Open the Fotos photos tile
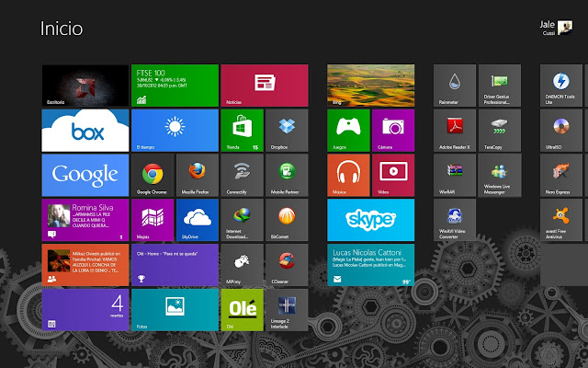Screen dimensions: 588x368 tap(175, 310)
